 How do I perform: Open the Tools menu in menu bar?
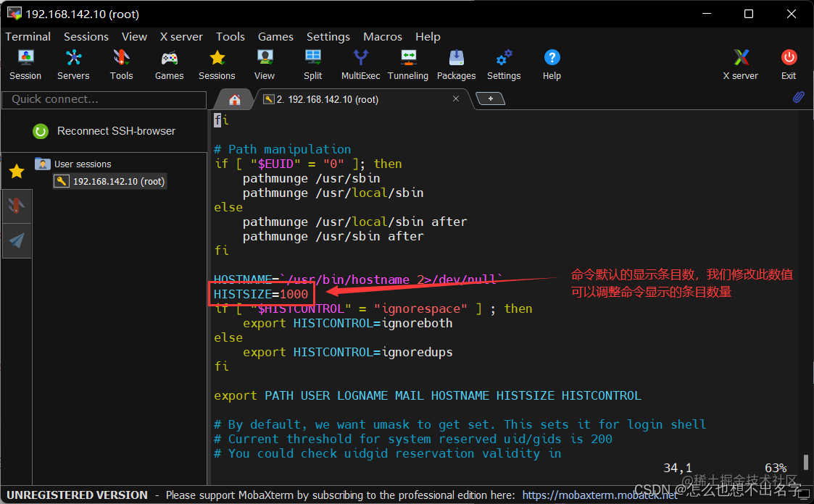(x=231, y=37)
